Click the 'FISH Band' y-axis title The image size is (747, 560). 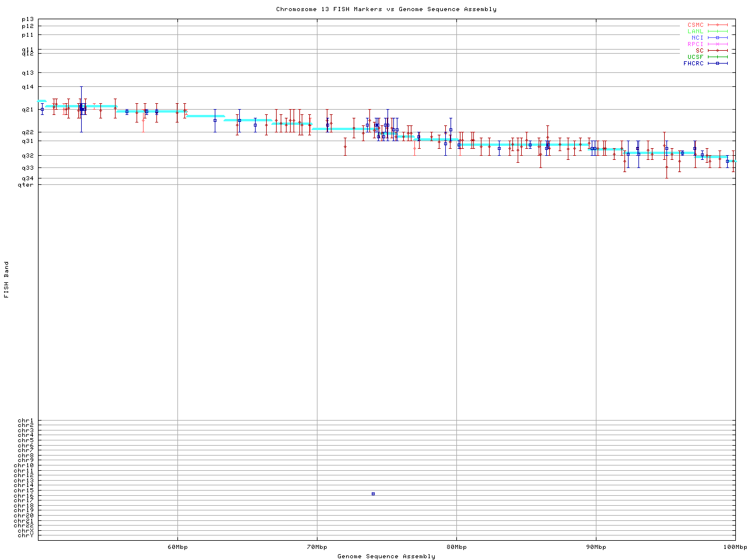(6, 279)
